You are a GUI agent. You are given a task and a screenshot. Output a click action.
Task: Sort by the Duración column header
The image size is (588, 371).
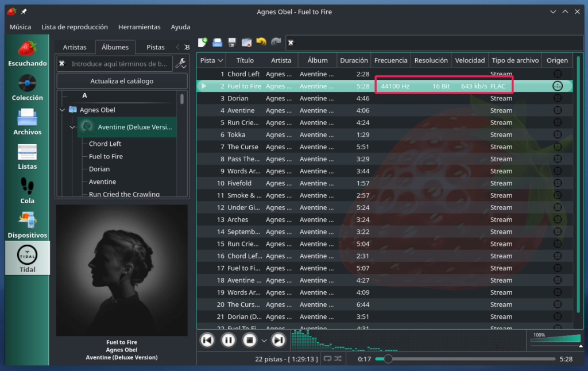coord(354,60)
